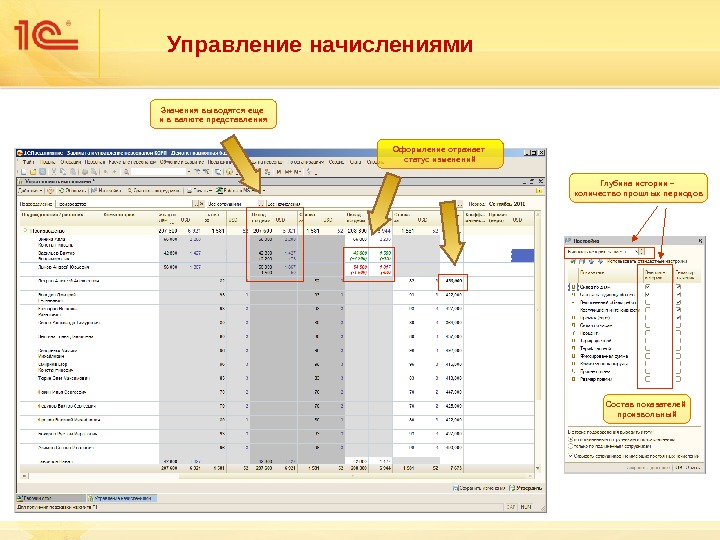Click Утвердить button below table
The width and height of the screenshot is (720, 540).
click(x=526, y=488)
